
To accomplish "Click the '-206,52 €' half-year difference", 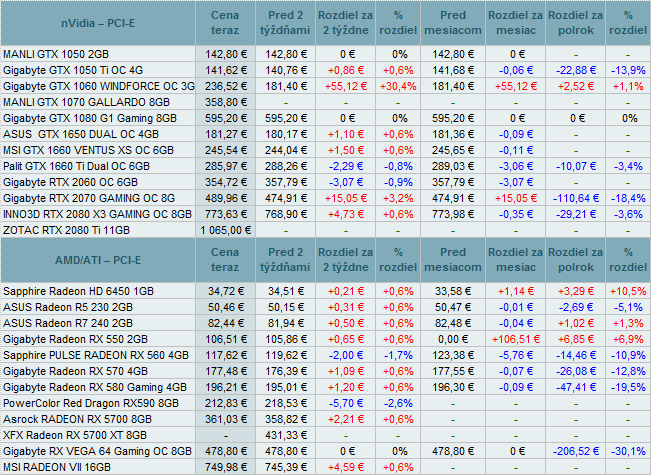I will tap(576, 451).
